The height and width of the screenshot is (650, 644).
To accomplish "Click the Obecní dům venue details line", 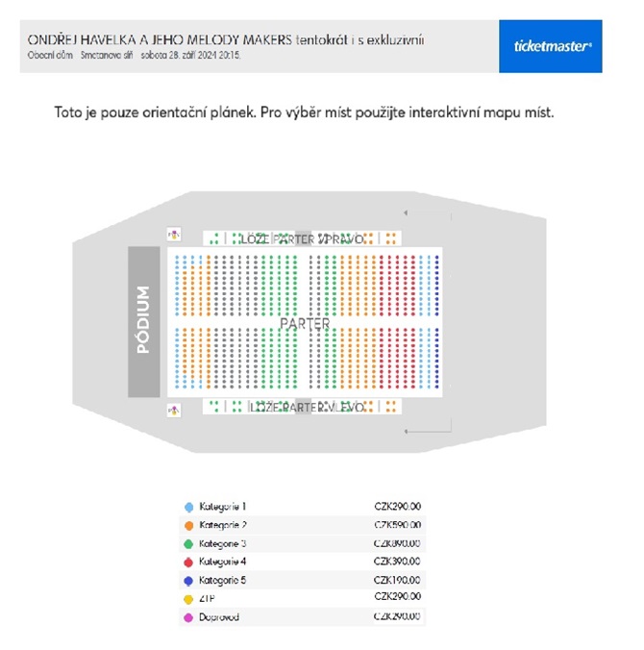I will click(134, 55).
